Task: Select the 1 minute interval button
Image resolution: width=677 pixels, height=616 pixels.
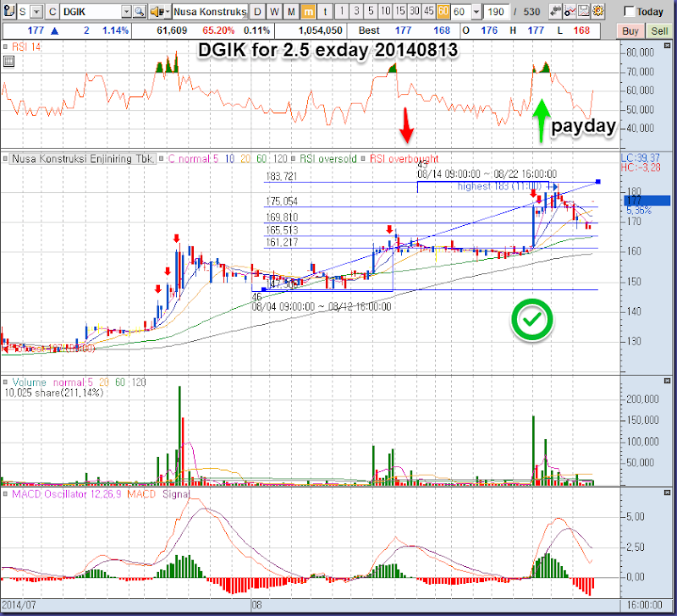Action: pyautogui.click(x=342, y=11)
